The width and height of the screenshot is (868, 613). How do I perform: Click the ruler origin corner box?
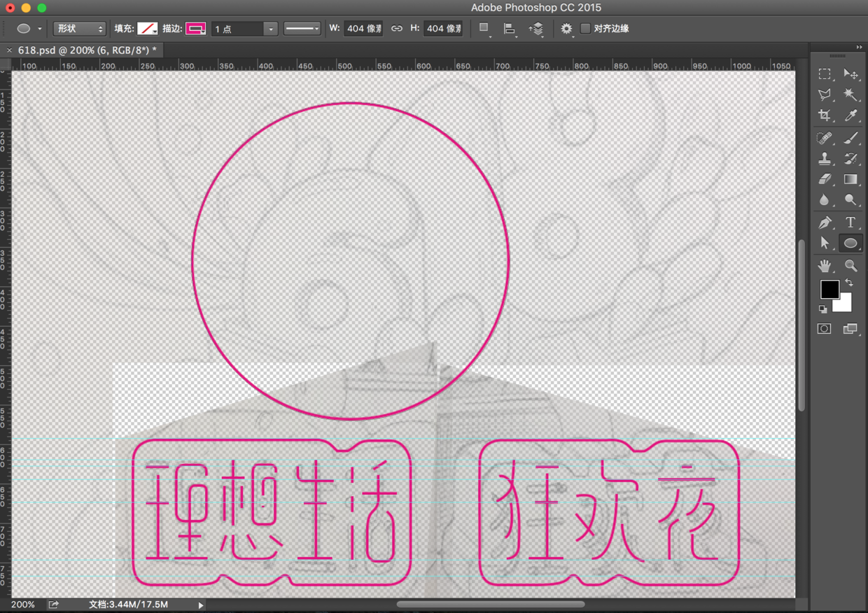6,65
